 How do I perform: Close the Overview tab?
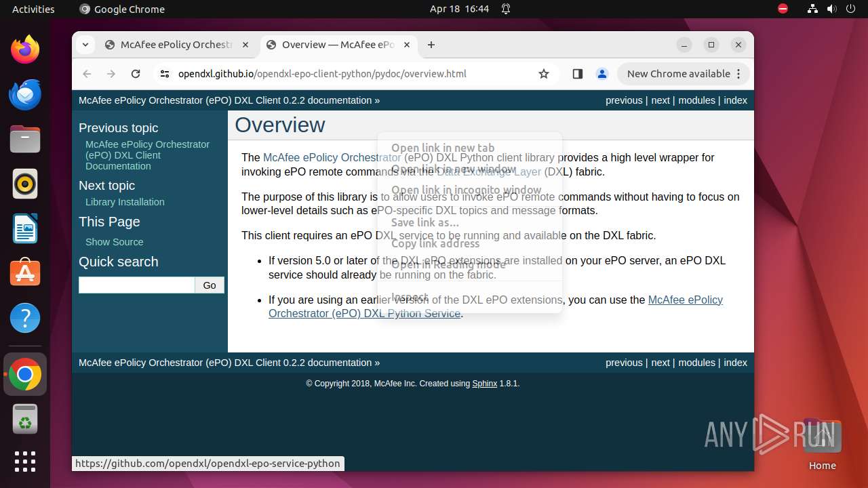click(407, 45)
